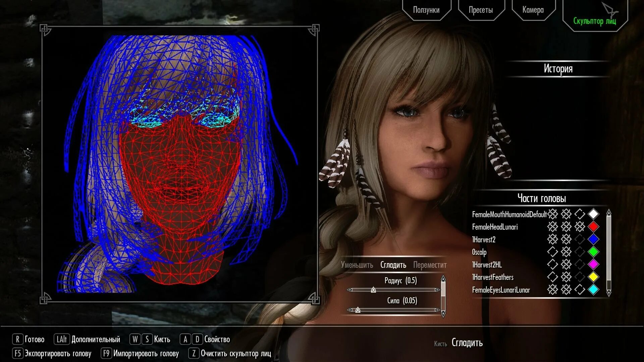The image size is (644, 362).
Task: Choose the Переместить brush mode
Action: coord(430,265)
